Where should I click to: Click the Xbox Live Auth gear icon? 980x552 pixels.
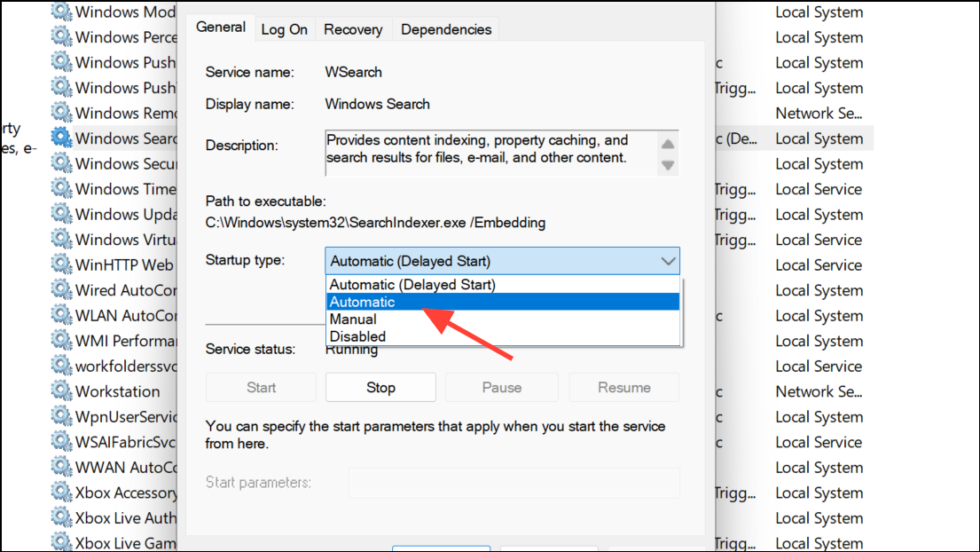61,517
